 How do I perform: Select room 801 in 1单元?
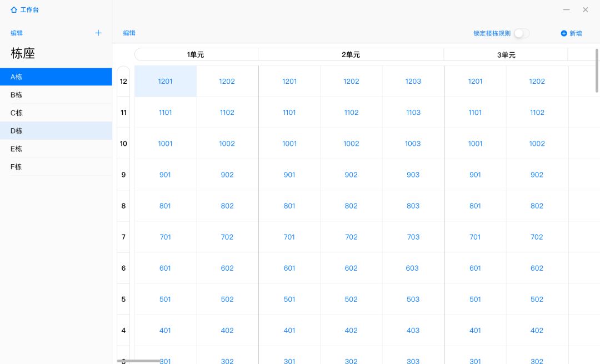coord(166,206)
